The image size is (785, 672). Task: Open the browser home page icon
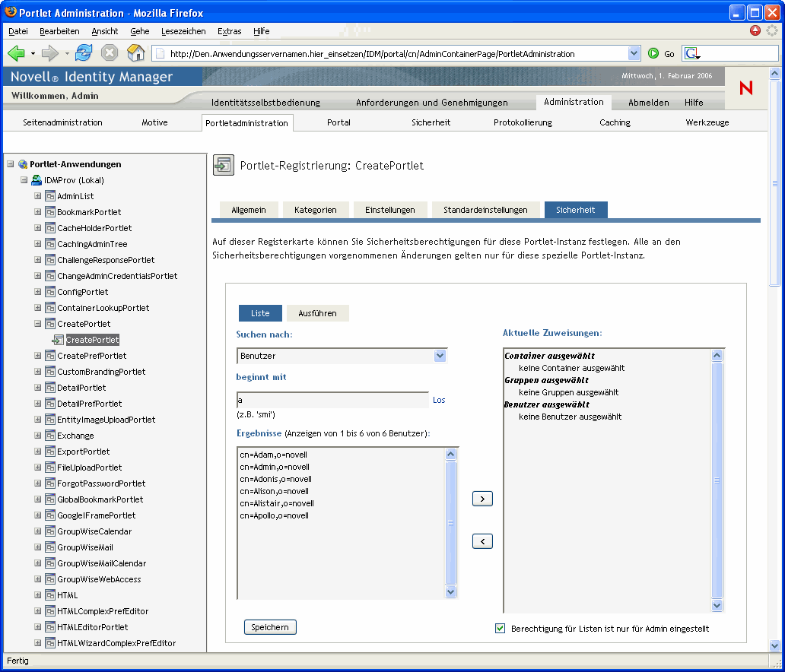[x=135, y=53]
